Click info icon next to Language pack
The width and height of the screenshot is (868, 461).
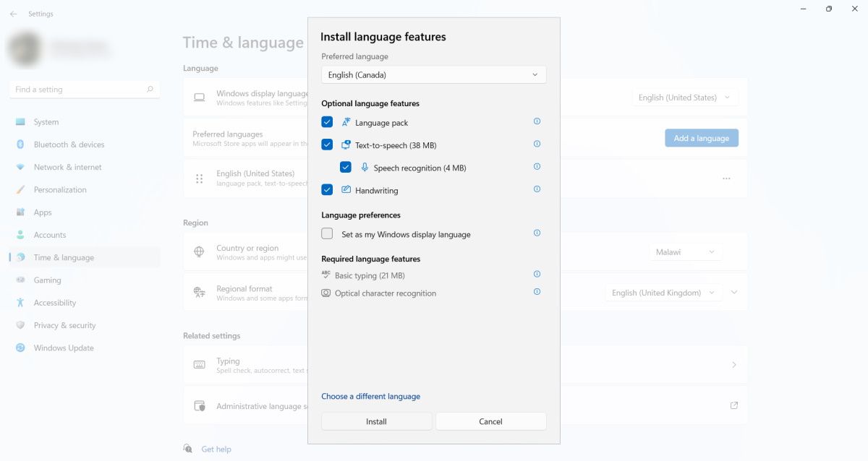[537, 121]
